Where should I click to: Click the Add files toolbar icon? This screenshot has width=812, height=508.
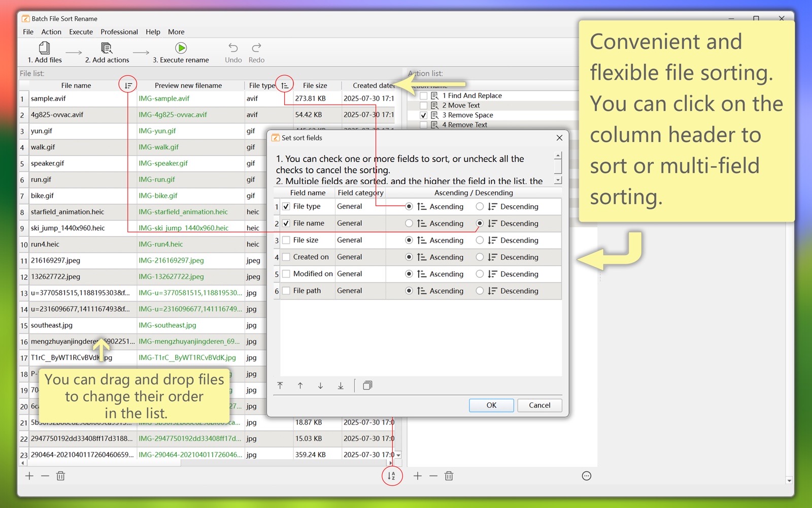[x=45, y=48]
